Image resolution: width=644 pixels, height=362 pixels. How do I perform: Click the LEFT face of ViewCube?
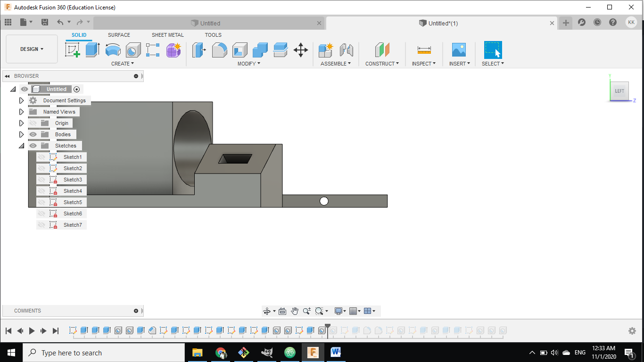point(619,91)
